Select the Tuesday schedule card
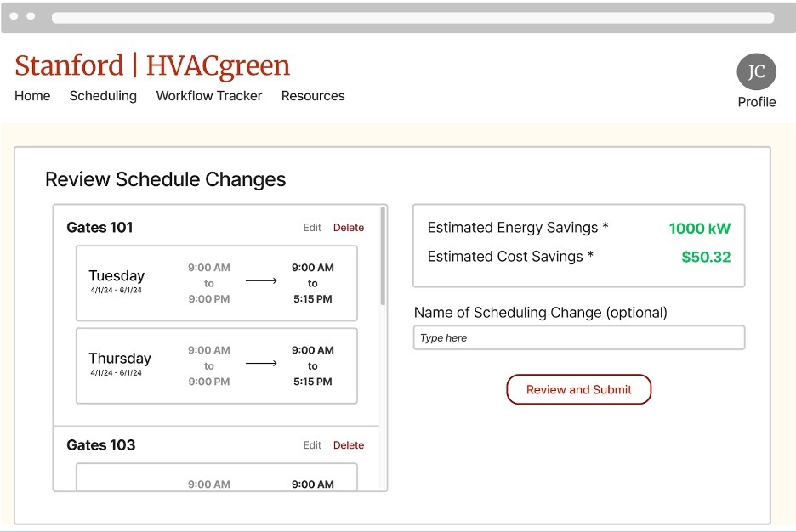Image resolution: width=796 pixels, height=532 pixels. click(217, 284)
